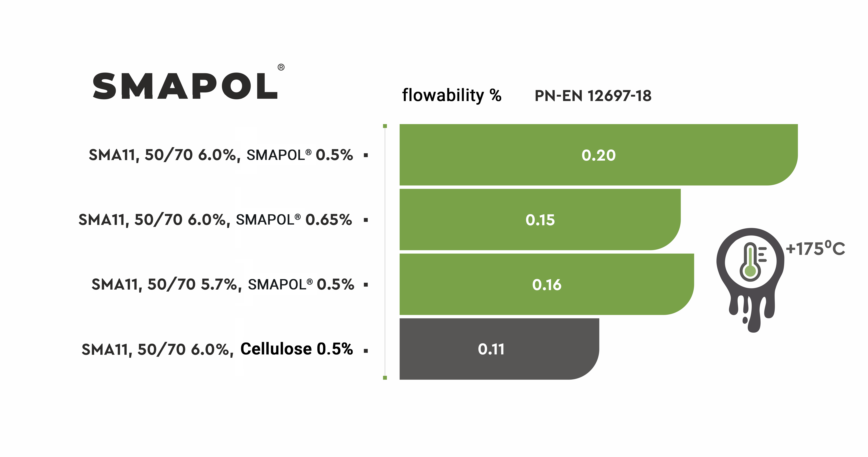Click the registered trademark symbol above the logo

281,67
